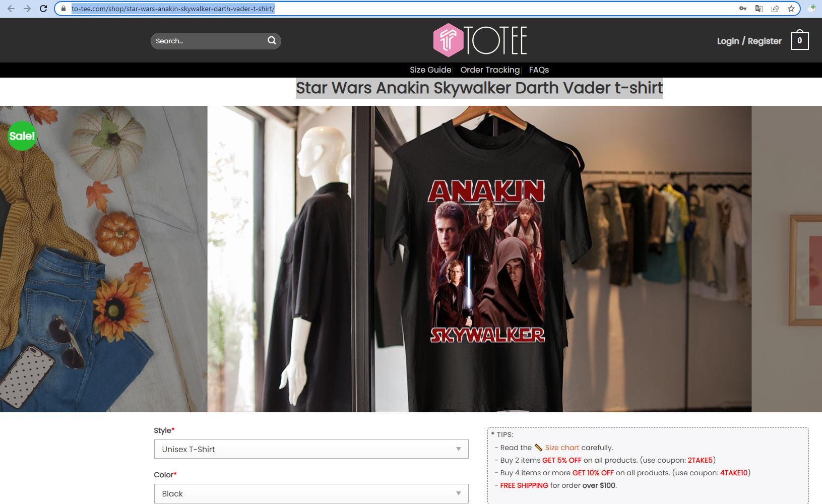Open the Size Guide menu item
This screenshot has height=504, width=822.
pyautogui.click(x=430, y=70)
